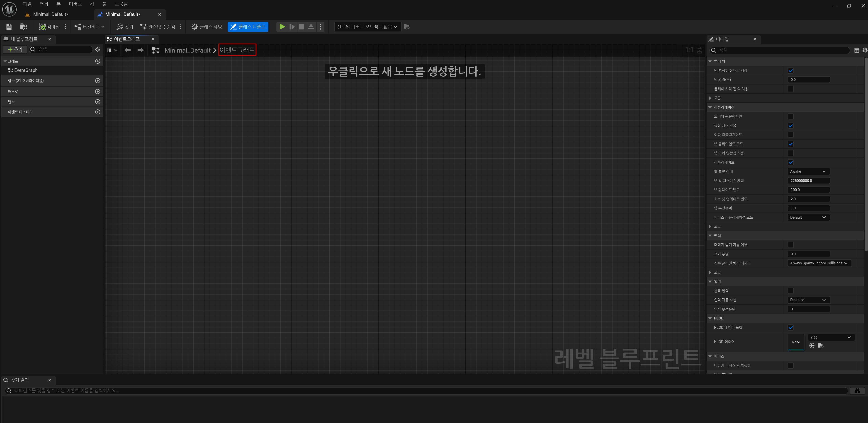
Task: Click the 클래스 디폴트 button
Action: click(248, 27)
